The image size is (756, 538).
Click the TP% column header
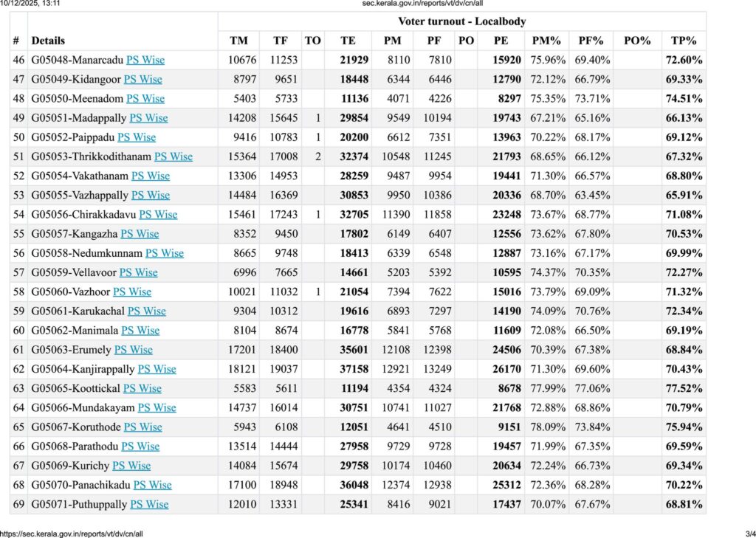[x=683, y=41]
